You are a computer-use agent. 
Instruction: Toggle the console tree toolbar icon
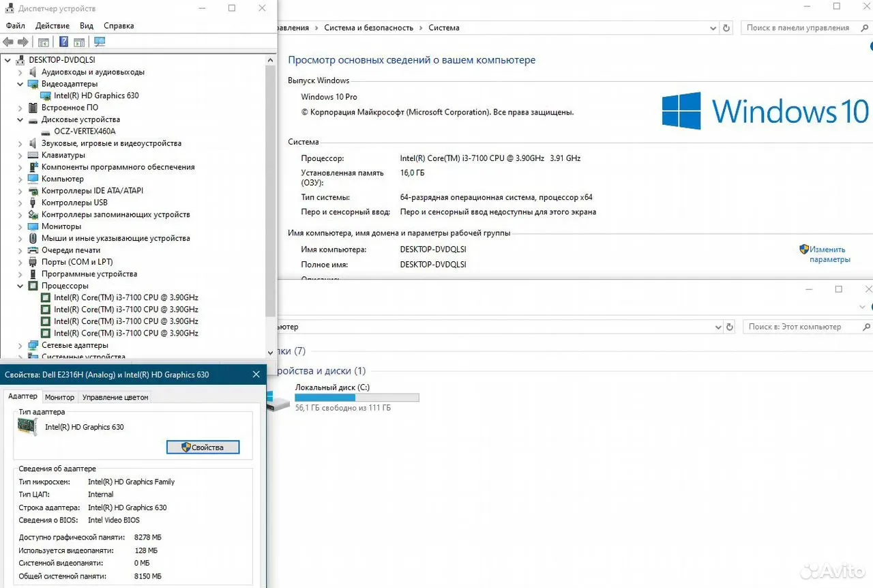click(44, 42)
